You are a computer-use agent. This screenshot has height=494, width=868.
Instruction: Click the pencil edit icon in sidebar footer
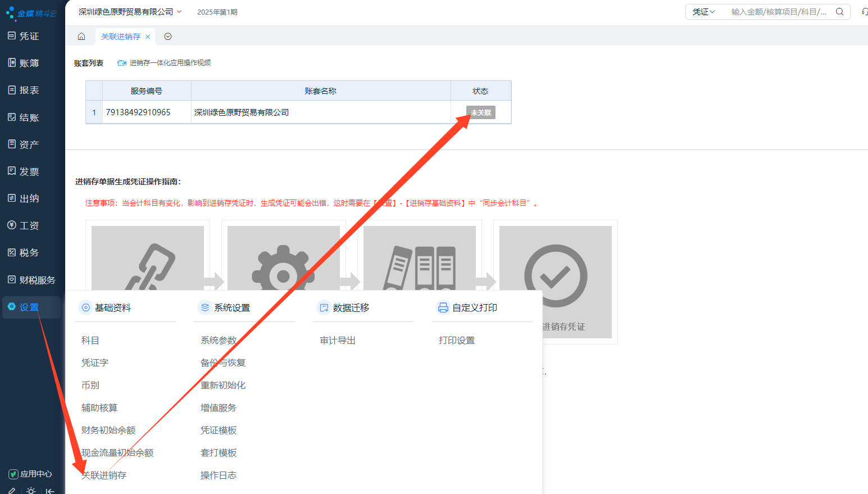[12, 491]
